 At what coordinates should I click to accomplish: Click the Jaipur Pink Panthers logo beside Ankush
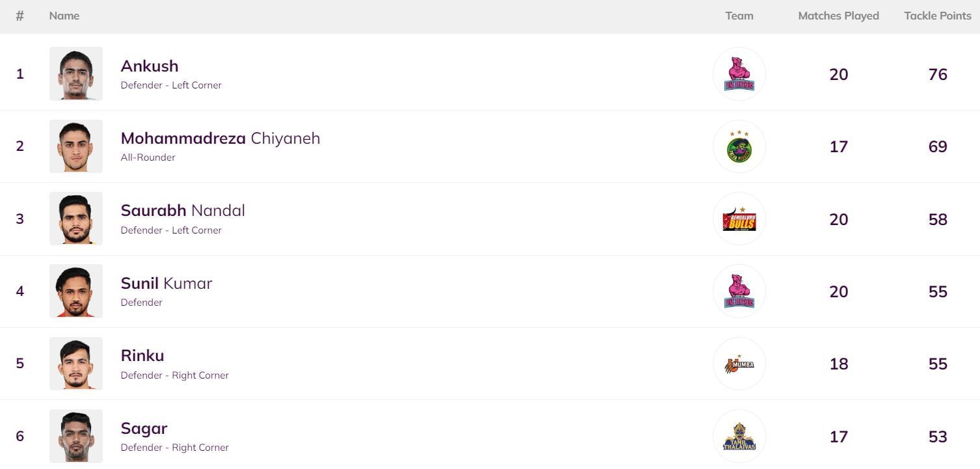[x=739, y=74]
